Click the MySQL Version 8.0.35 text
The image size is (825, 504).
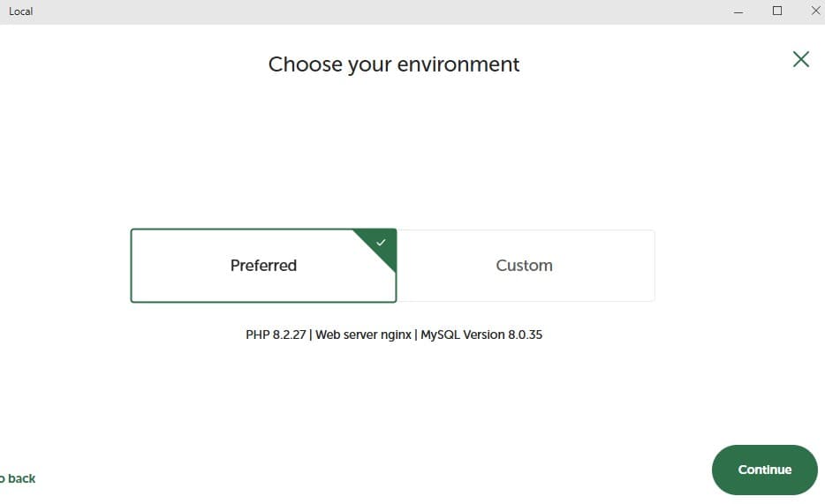[481, 335]
